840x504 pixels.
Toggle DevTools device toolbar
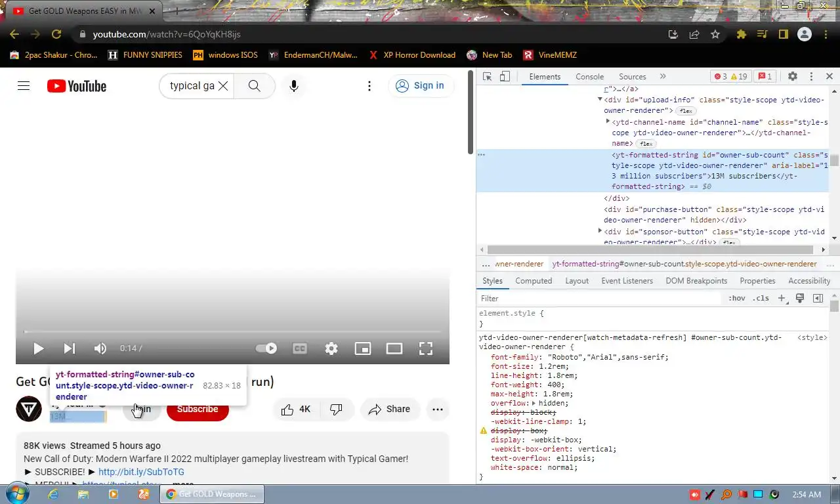(x=505, y=76)
